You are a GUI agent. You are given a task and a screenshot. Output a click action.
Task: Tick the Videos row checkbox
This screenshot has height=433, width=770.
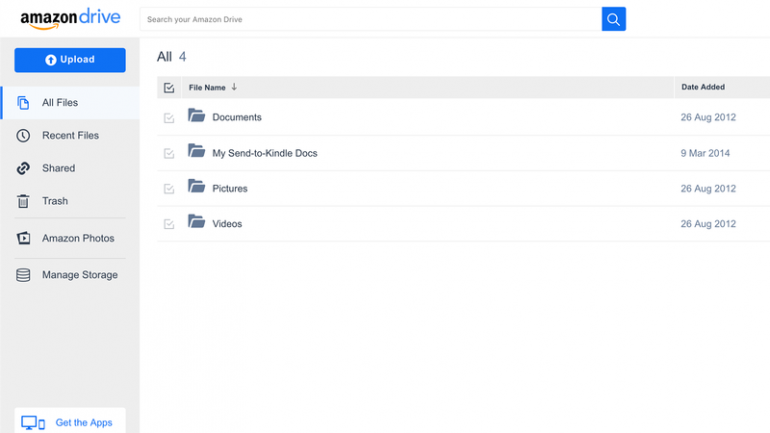169,224
